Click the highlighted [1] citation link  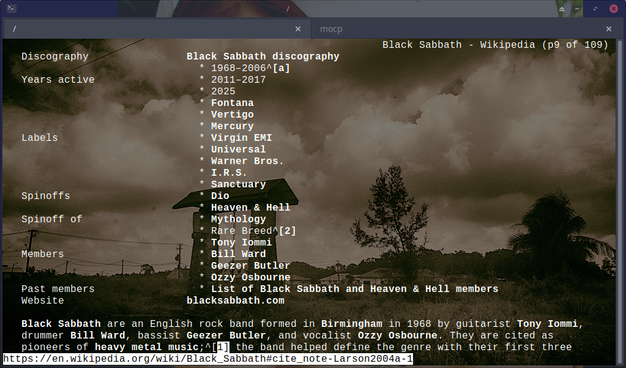click(x=223, y=347)
